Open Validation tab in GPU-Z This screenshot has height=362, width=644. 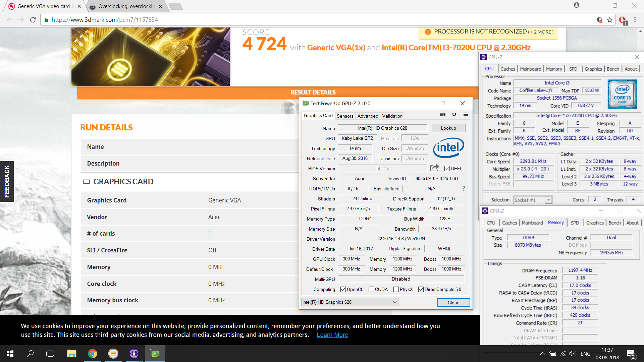point(392,116)
